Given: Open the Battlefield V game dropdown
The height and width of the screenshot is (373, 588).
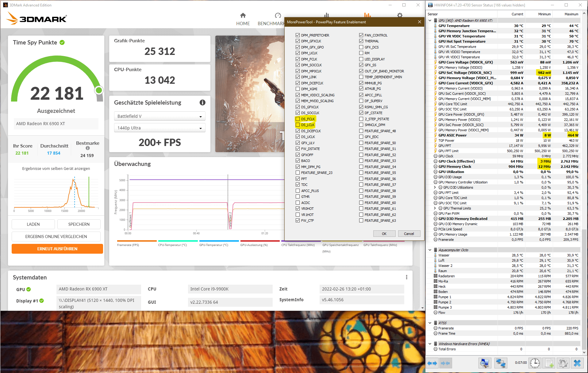Looking at the screenshot, I should (x=159, y=116).
